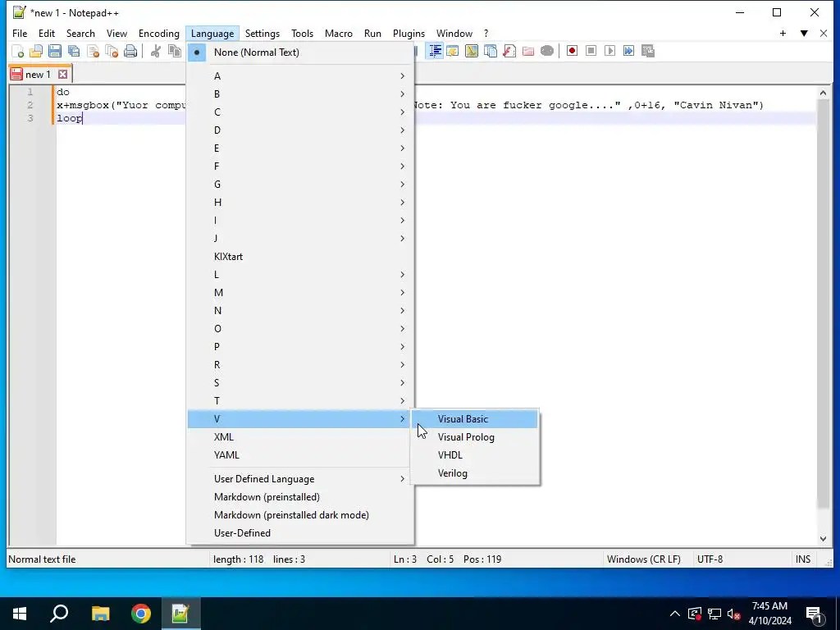Click the Close document toolbar icon

coord(93,51)
